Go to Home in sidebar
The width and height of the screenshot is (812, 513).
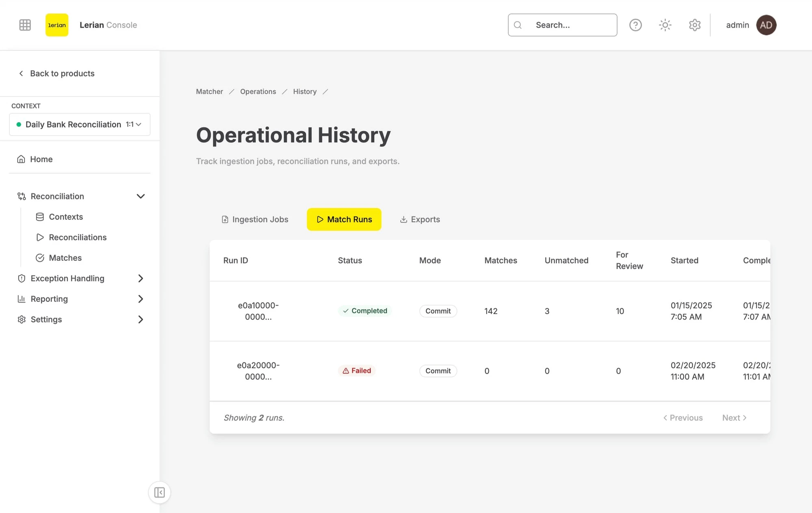41,159
